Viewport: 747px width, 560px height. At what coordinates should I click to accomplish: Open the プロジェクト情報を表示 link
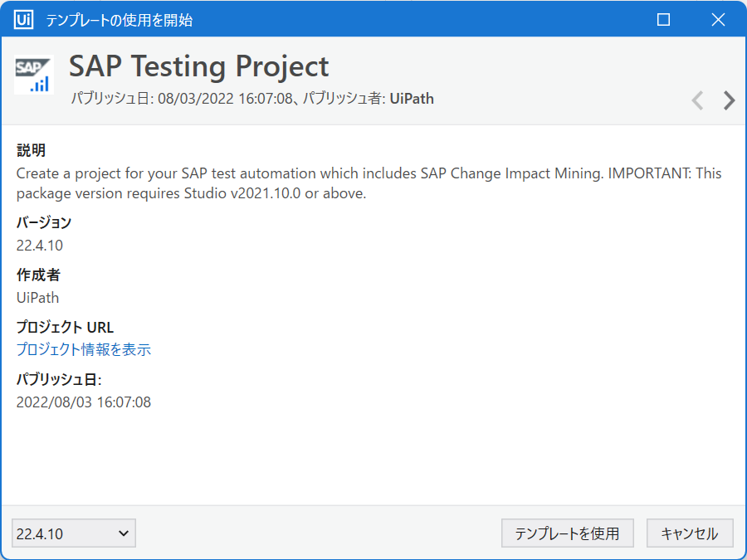point(84,349)
